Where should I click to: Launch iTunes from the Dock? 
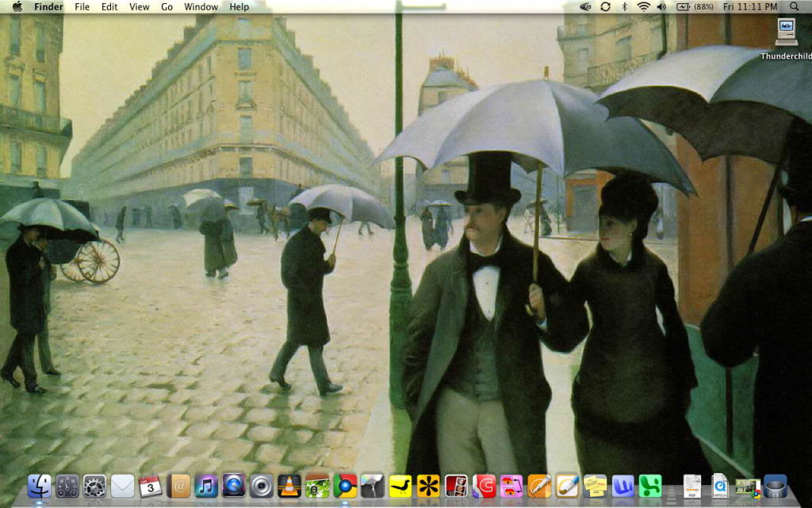click(x=206, y=487)
